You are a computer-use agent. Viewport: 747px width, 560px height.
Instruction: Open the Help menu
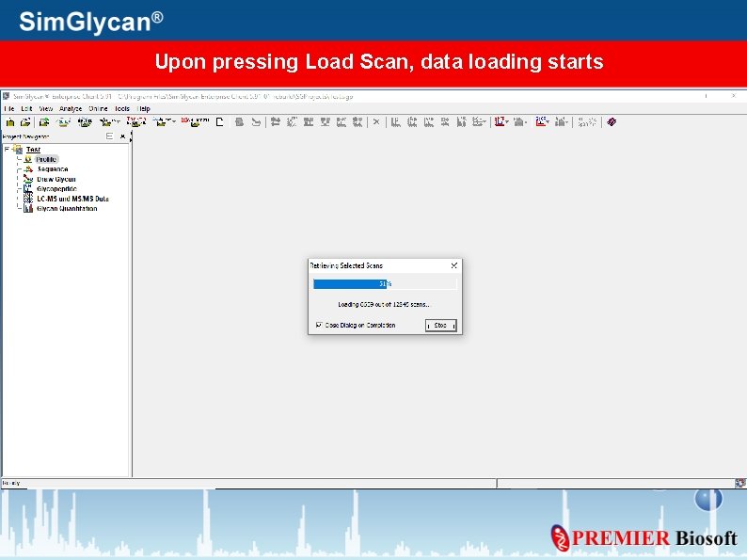tap(143, 108)
